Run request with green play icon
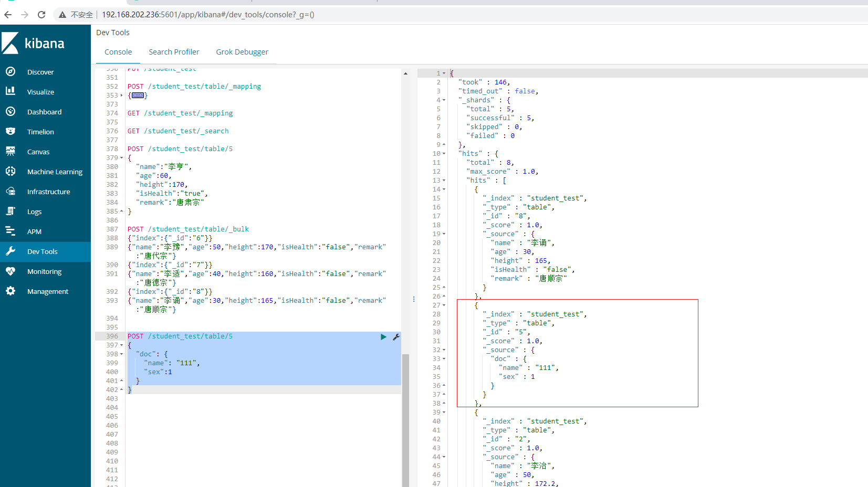The height and width of the screenshot is (487, 868). tap(383, 337)
